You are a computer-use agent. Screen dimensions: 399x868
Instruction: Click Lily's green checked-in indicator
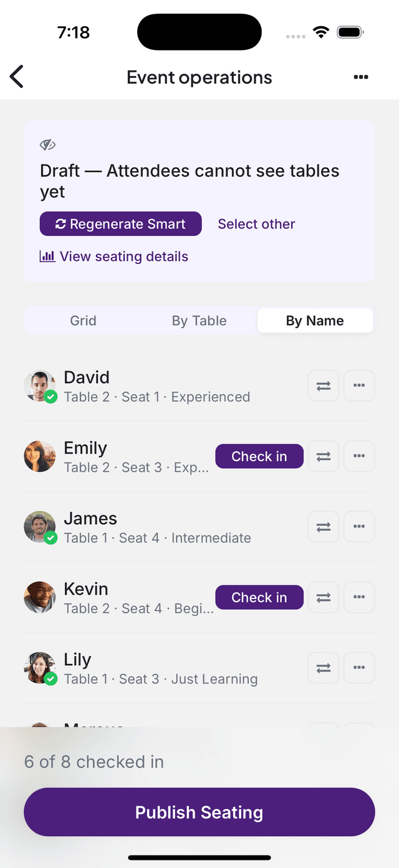(x=51, y=679)
